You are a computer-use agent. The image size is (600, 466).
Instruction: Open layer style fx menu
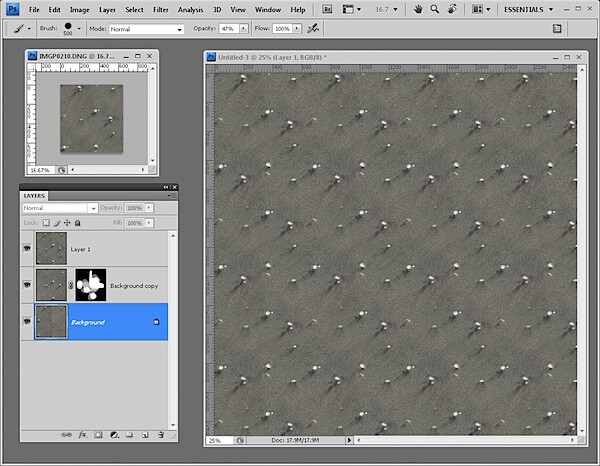click(x=83, y=435)
